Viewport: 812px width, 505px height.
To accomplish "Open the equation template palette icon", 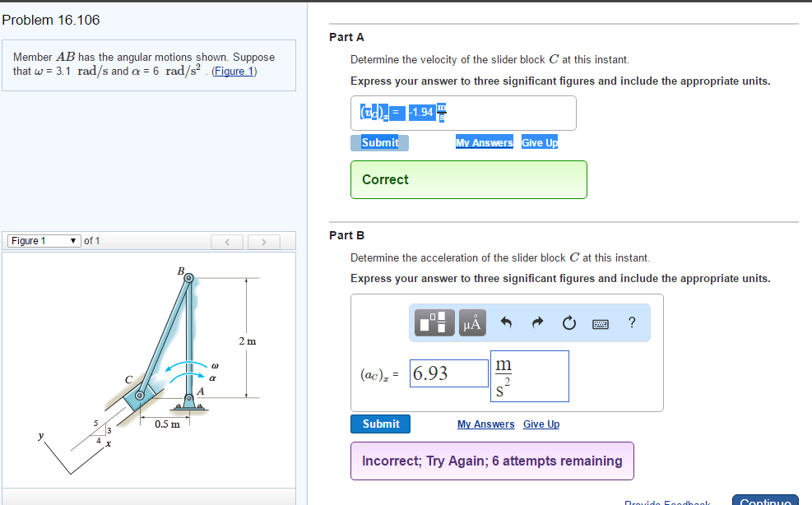I will tap(434, 322).
